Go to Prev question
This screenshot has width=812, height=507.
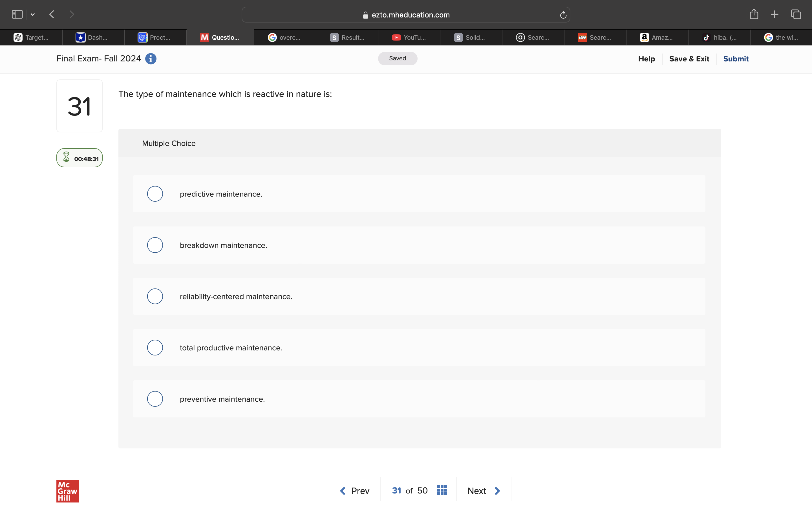(x=355, y=491)
